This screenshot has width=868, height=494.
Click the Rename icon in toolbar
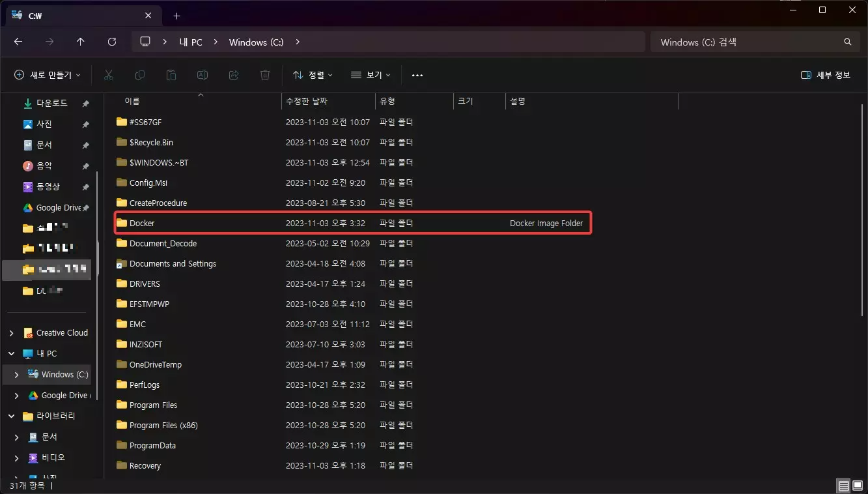(203, 75)
